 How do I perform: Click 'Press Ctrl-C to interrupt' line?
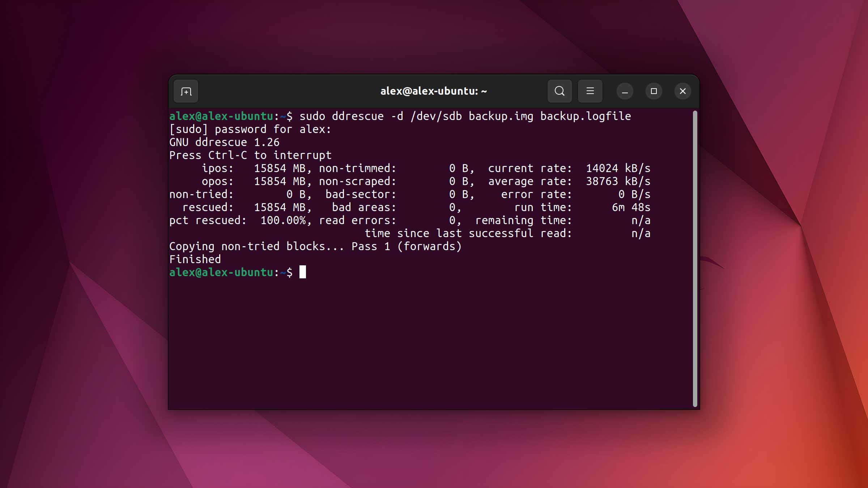pyautogui.click(x=250, y=155)
